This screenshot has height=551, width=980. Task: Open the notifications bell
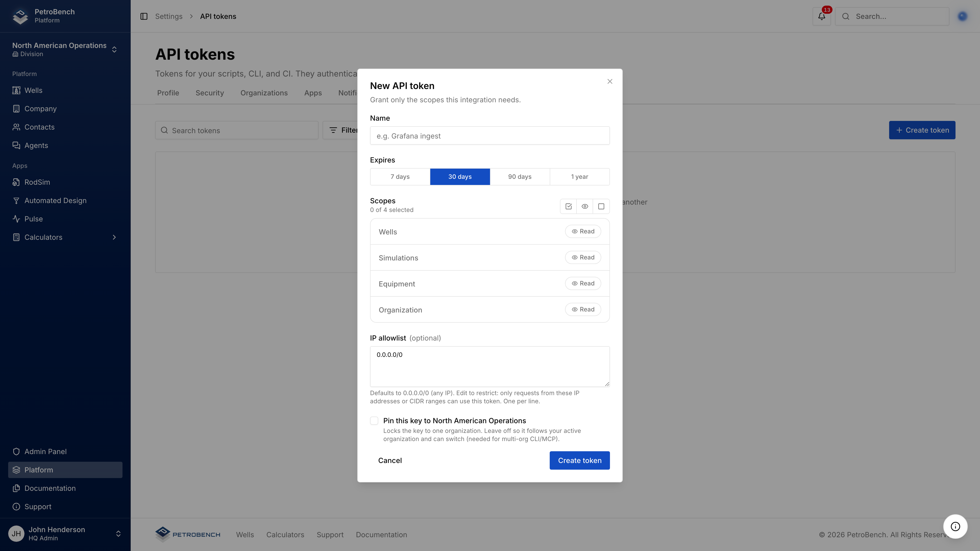coord(821,16)
